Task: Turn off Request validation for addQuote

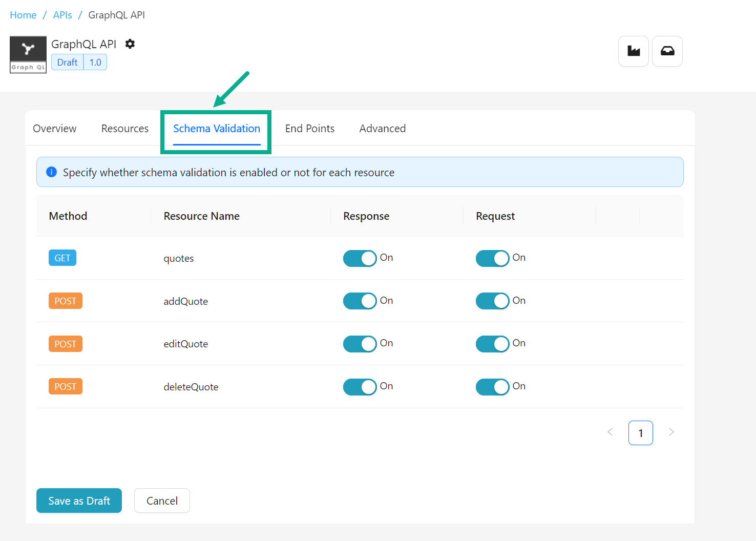Action: pyautogui.click(x=492, y=301)
